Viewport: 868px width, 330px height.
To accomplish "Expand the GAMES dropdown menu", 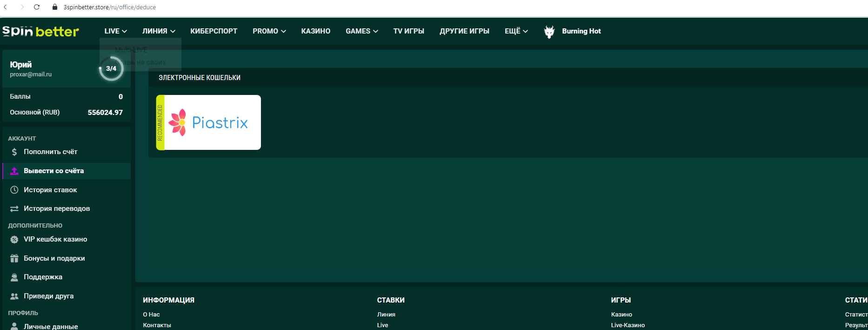I will [362, 31].
